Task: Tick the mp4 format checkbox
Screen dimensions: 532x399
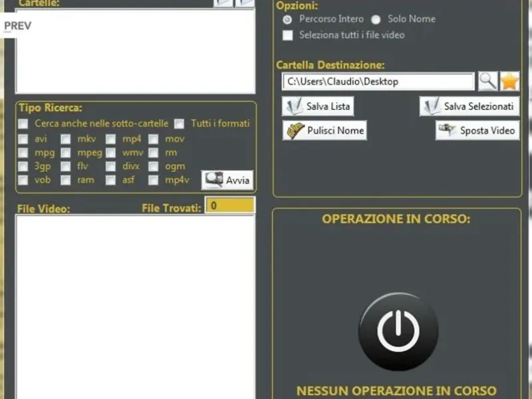Action: 110,139
